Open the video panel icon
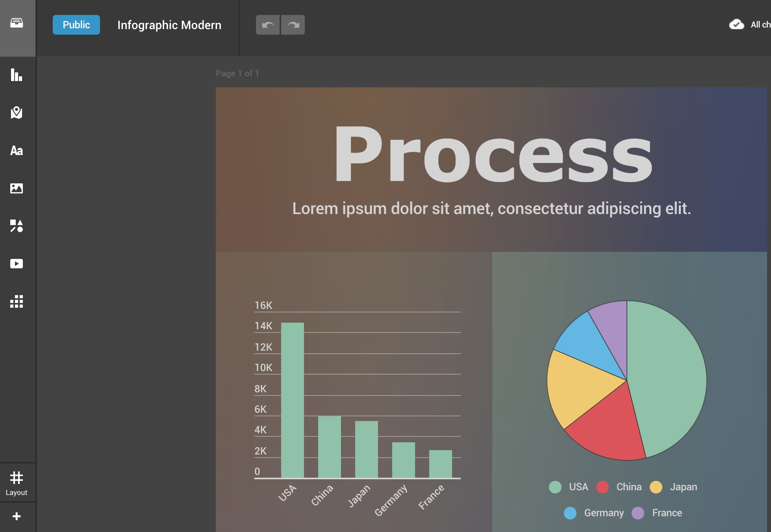 pyautogui.click(x=17, y=264)
